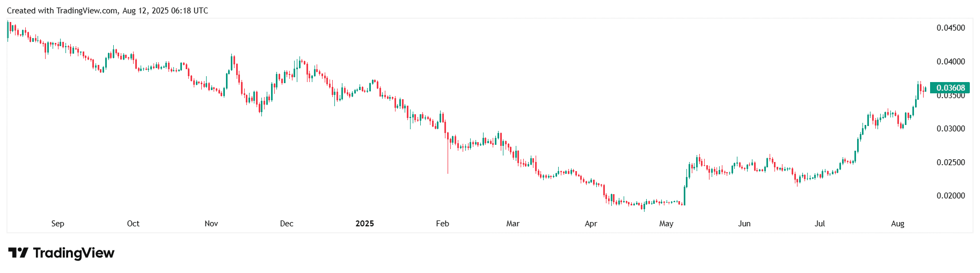The width and height of the screenshot is (980, 273).
Task: Select the Sep label on time axis
Action: (x=57, y=224)
